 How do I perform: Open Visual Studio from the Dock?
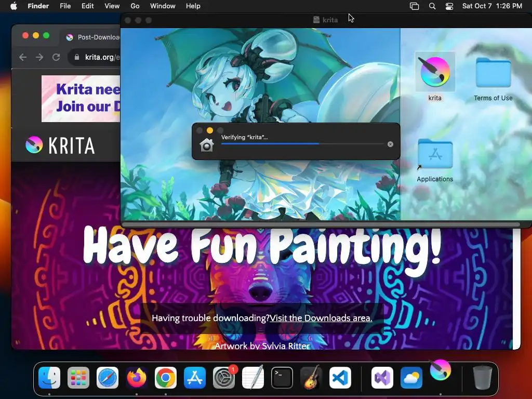[382, 378]
